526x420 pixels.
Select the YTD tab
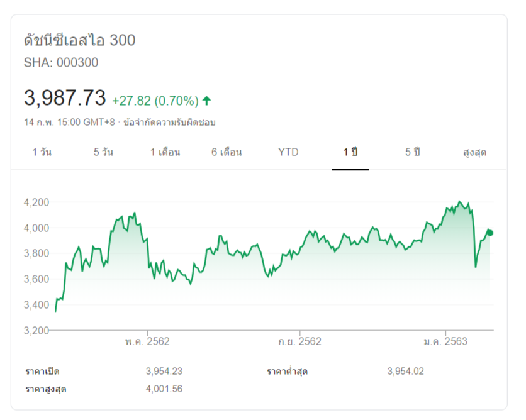tap(288, 152)
